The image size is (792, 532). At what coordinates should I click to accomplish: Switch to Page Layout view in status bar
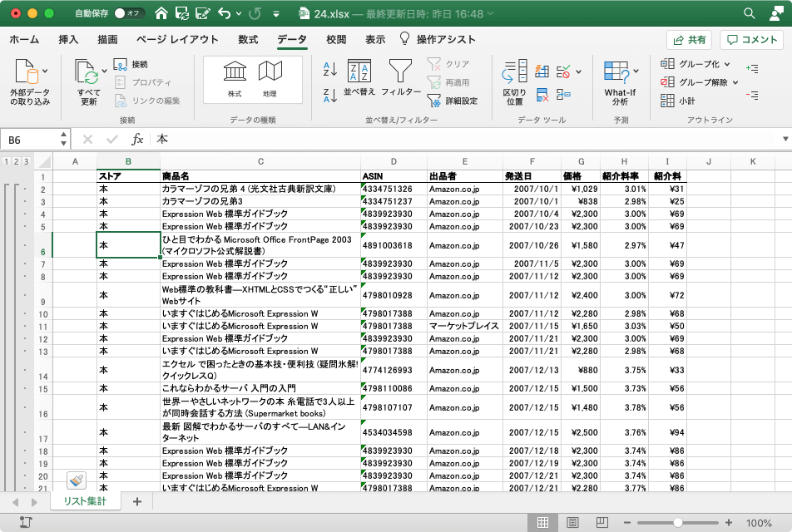point(572,523)
